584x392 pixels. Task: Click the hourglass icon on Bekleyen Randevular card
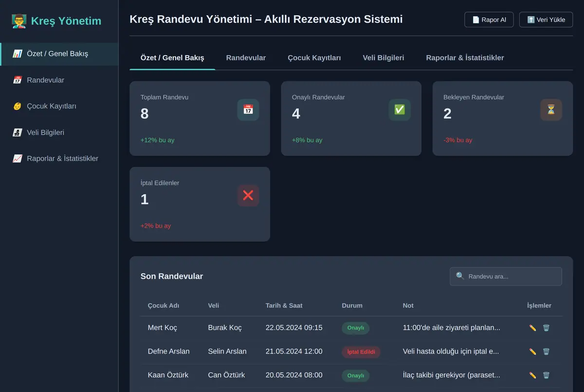[x=551, y=110]
